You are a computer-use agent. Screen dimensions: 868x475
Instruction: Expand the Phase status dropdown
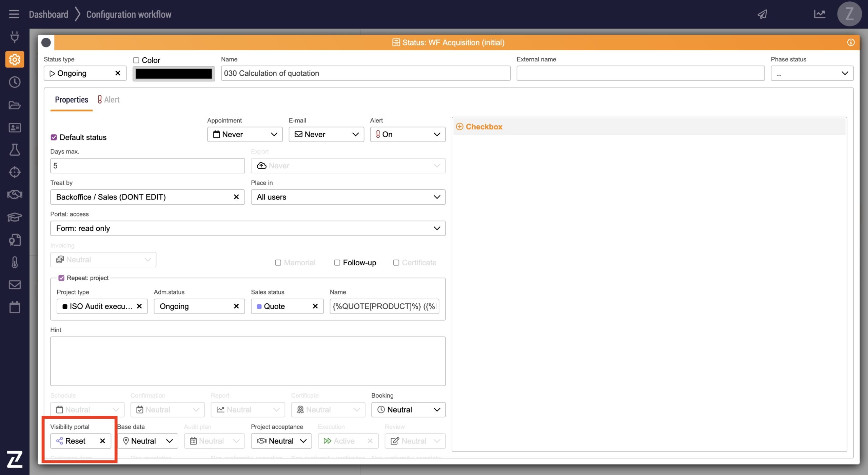(x=812, y=73)
